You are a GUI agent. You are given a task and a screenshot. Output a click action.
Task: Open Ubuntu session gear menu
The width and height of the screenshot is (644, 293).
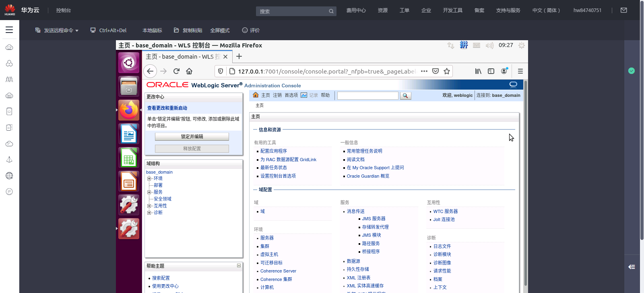coord(522,45)
